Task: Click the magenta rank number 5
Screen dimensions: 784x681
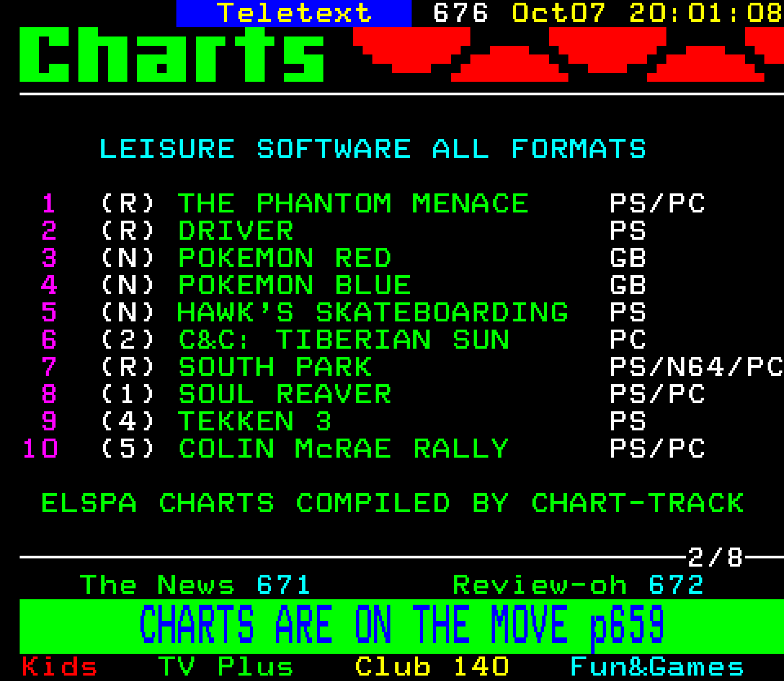Action: 49,313
